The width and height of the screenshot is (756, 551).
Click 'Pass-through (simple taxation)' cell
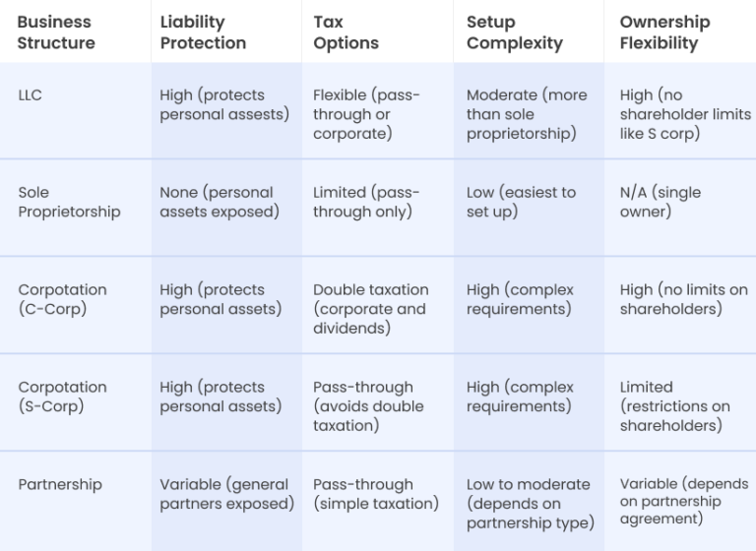(375, 494)
